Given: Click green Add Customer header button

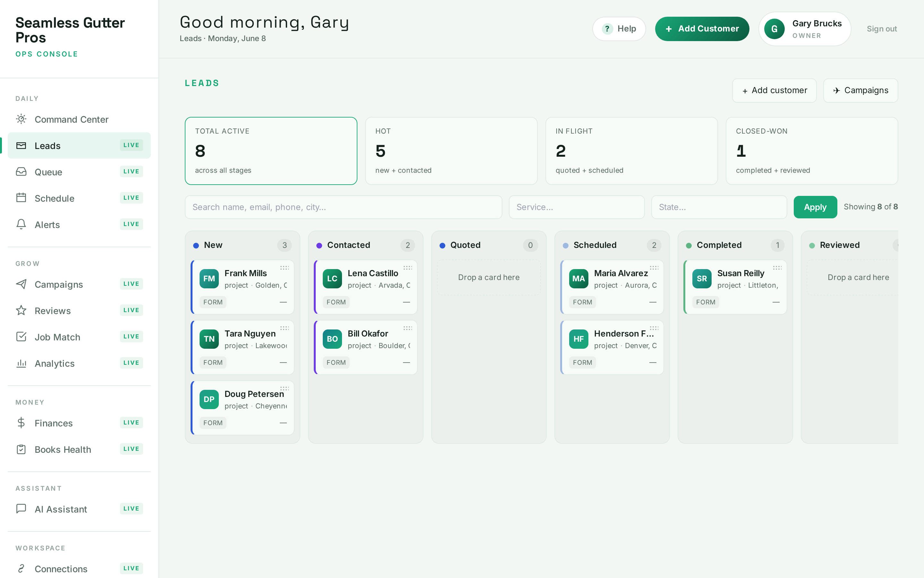Looking at the screenshot, I should pyautogui.click(x=702, y=29).
